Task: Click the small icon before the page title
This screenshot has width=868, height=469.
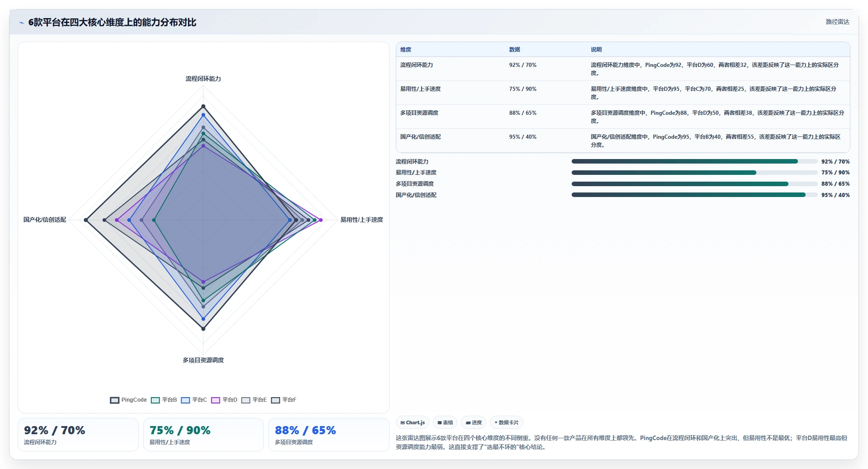Action: [21, 23]
